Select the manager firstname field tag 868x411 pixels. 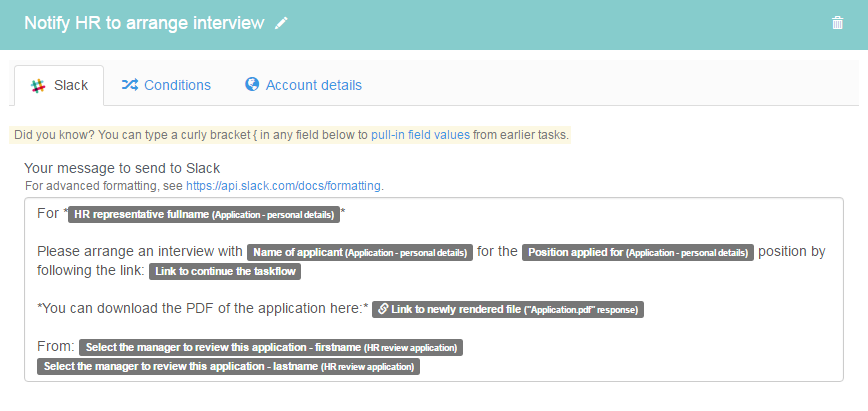[271, 347]
